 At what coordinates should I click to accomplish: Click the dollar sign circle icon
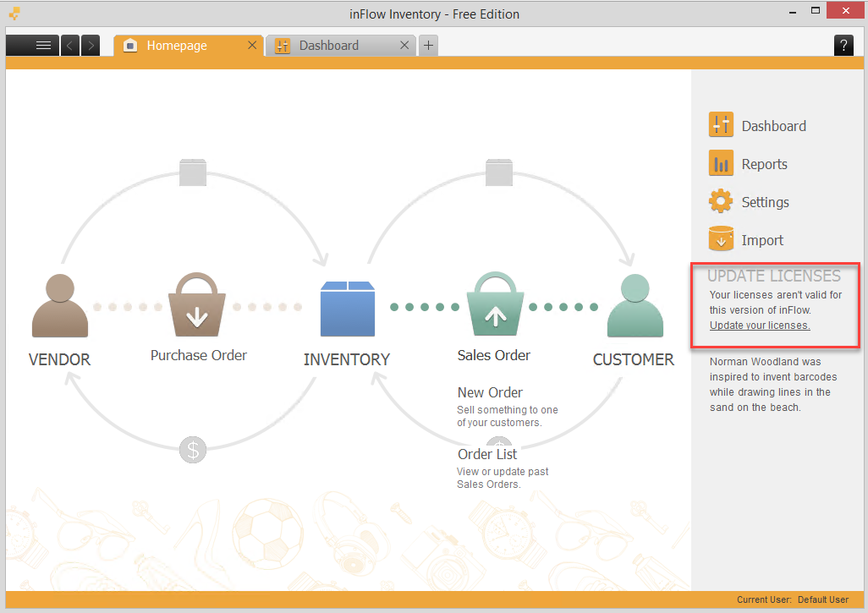193,450
